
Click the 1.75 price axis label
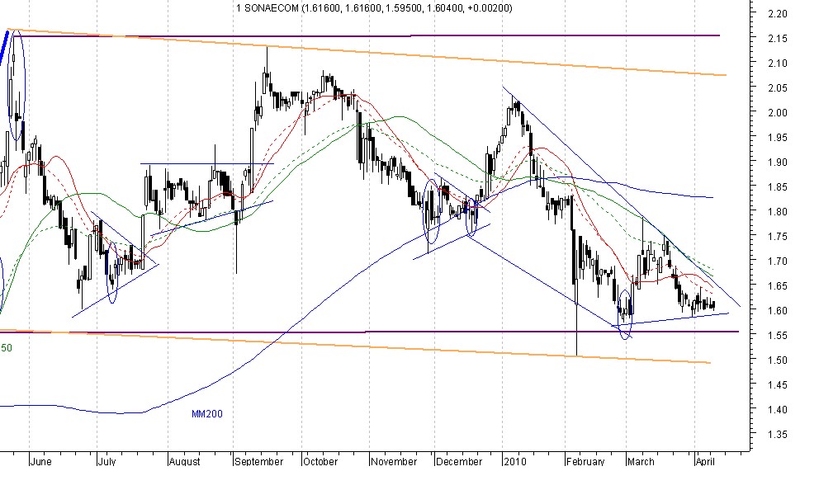click(x=777, y=237)
